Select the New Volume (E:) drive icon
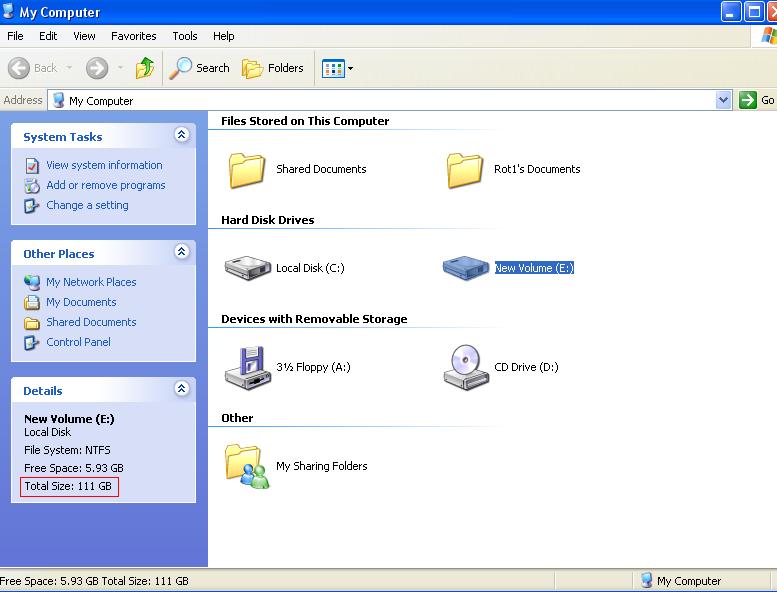Screen dimensions: 777x592 (x=465, y=268)
